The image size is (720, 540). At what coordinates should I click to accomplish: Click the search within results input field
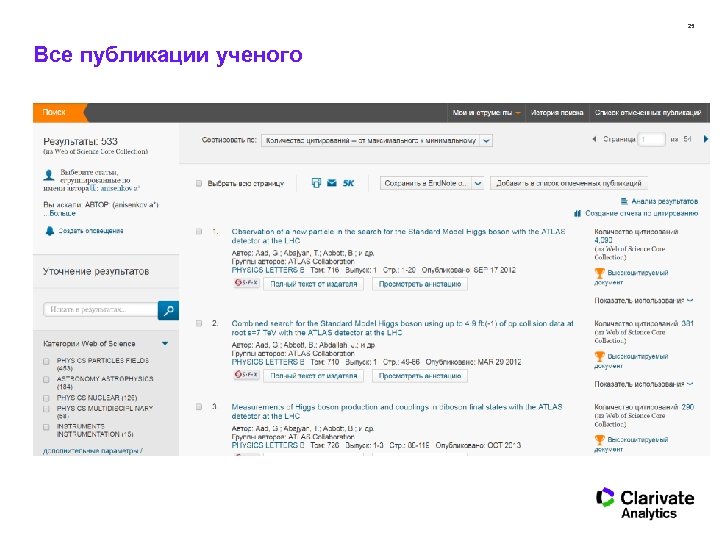(x=101, y=310)
